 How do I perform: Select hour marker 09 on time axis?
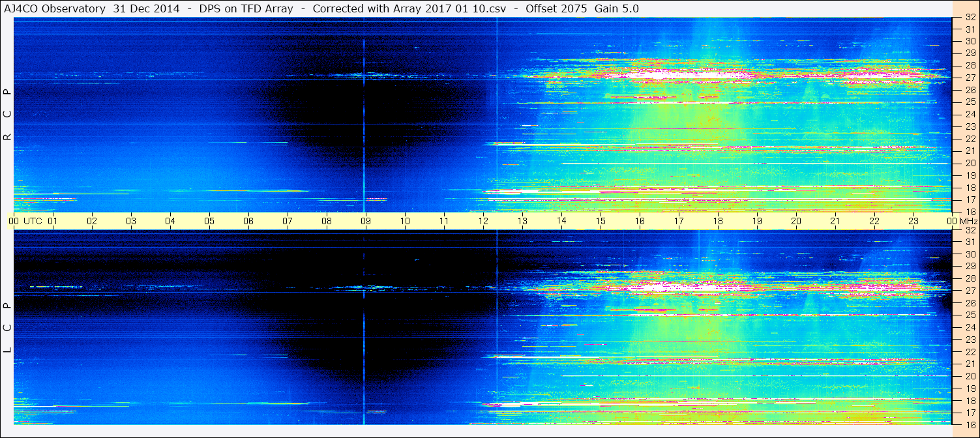(x=366, y=221)
